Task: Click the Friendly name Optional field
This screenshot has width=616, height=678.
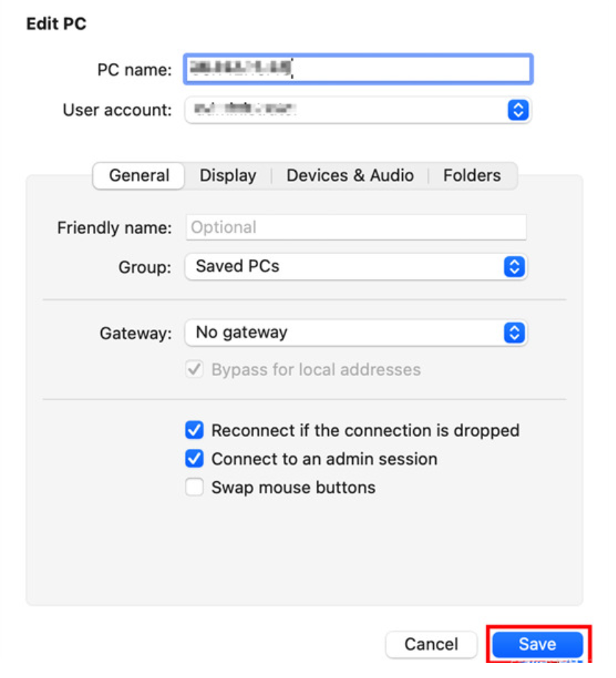Action: point(356,227)
